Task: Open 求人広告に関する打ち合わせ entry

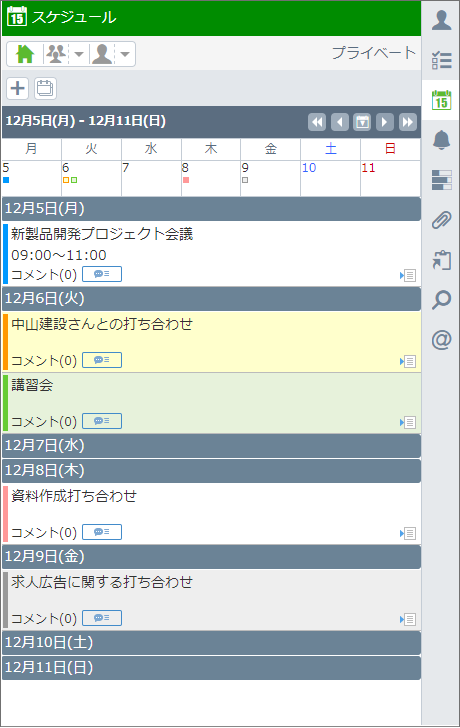Action: click(102, 582)
